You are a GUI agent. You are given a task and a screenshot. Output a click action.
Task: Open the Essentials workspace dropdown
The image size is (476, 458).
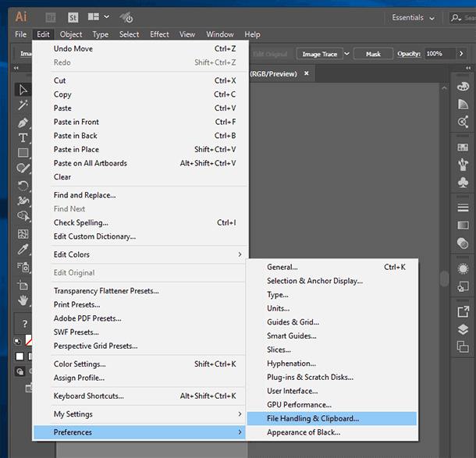[x=413, y=18]
